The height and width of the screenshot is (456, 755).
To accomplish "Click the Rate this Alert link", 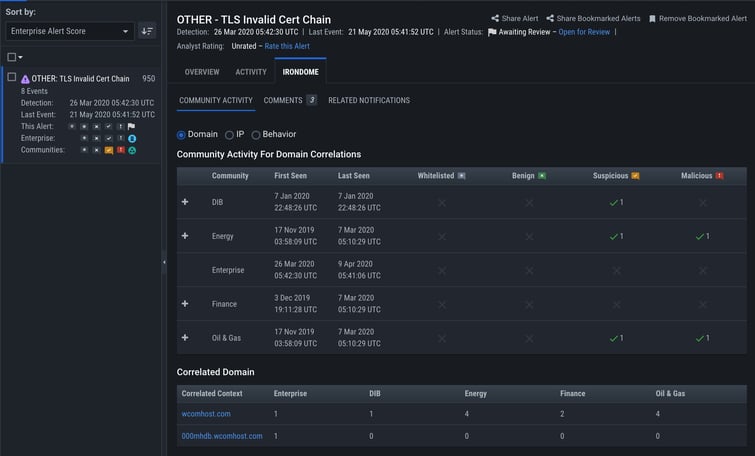I will pos(287,46).
